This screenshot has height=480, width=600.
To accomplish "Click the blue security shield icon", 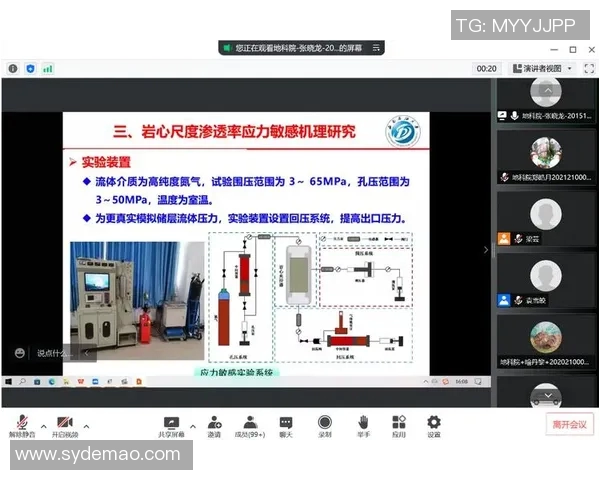I will click(30, 69).
